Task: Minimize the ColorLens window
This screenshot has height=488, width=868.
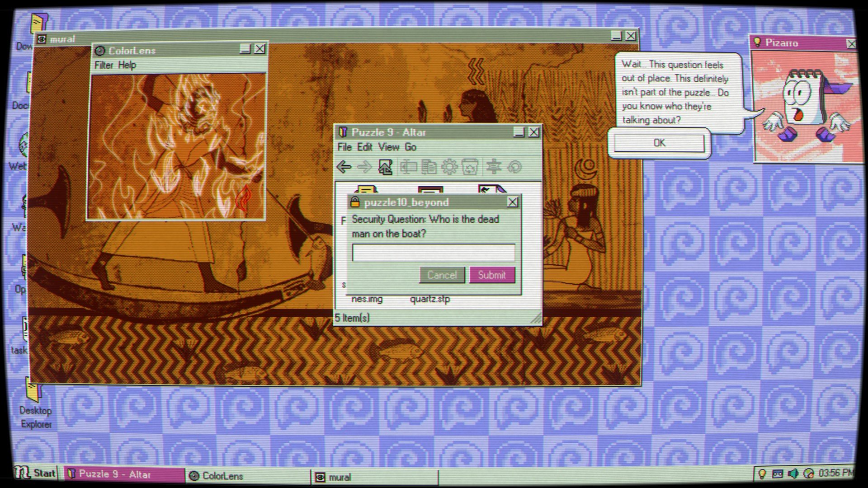Action: click(x=245, y=49)
